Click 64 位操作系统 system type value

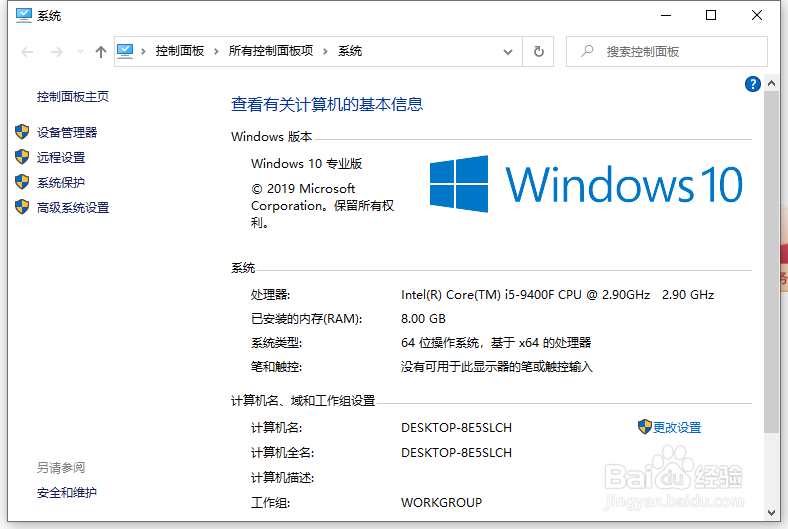point(496,343)
